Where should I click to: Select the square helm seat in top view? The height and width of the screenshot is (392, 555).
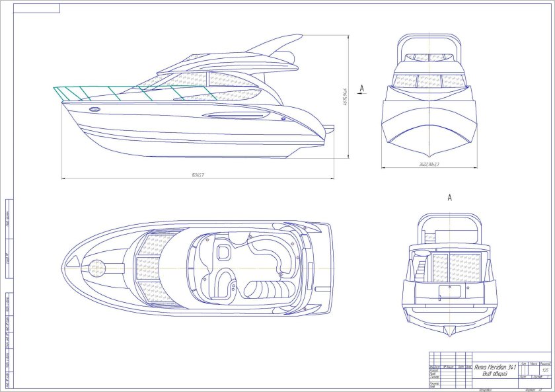[223, 252]
